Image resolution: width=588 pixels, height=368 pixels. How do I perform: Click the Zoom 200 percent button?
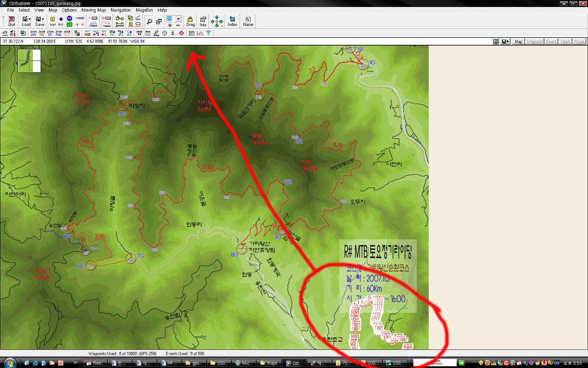[33, 33]
